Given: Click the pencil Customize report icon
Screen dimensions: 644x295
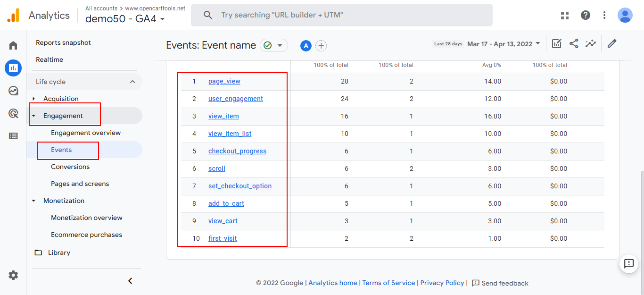Looking at the screenshot, I should tap(612, 44).
